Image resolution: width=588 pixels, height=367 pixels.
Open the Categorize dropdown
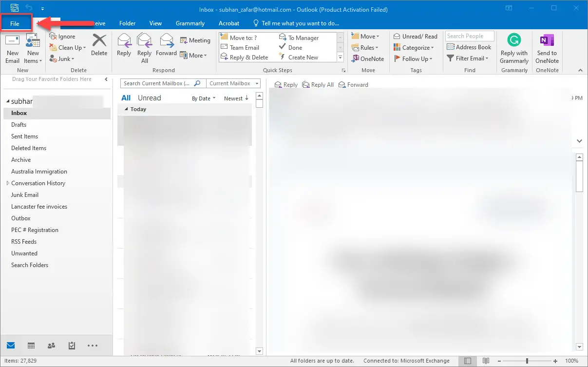(414, 48)
